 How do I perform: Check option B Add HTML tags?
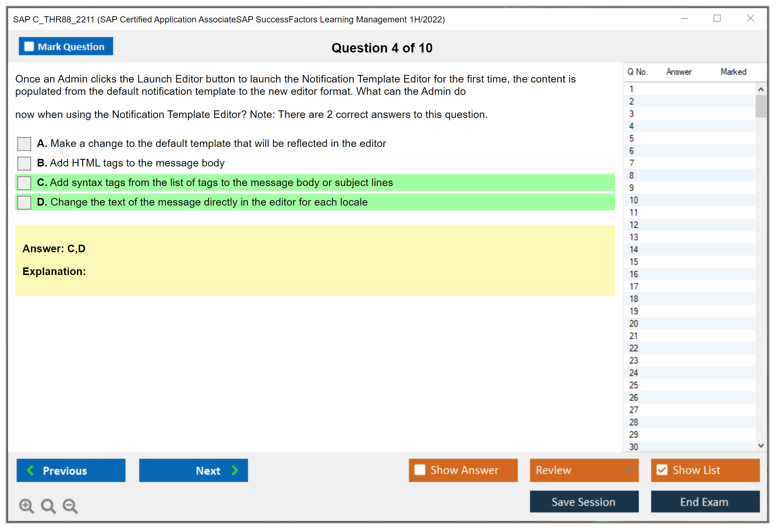click(x=24, y=163)
